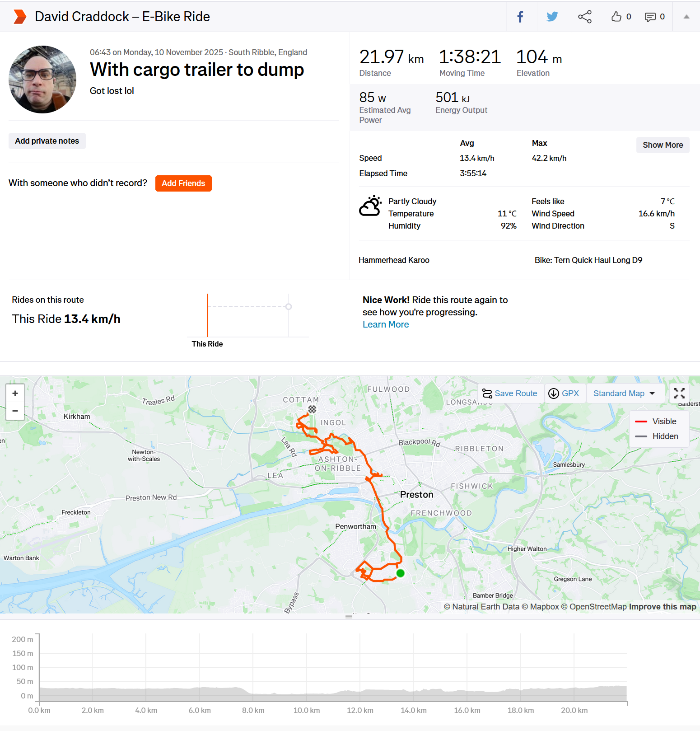Share the ride on Facebook
The width and height of the screenshot is (700, 731).
pyautogui.click(x=520, y=17)
